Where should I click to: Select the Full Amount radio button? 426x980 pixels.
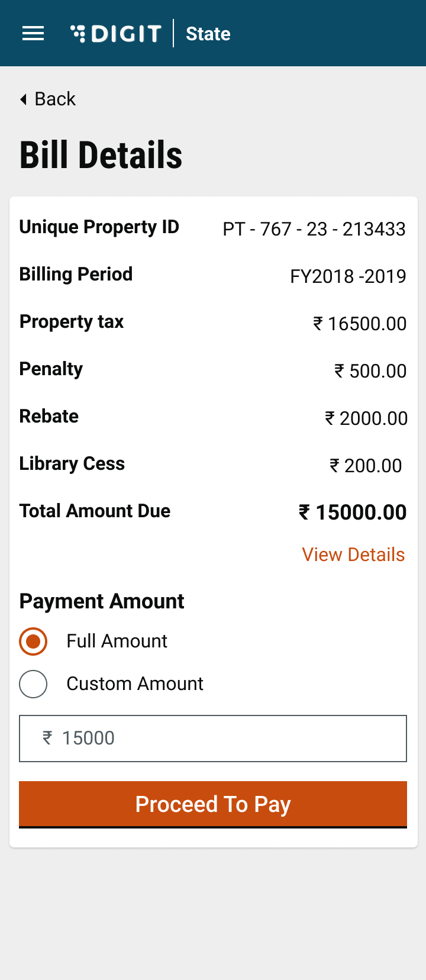pyautogui.click(x=33, y=641)
